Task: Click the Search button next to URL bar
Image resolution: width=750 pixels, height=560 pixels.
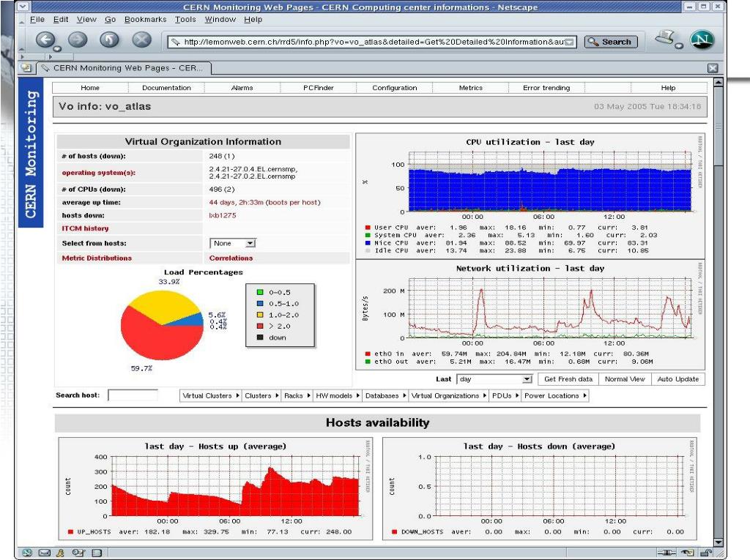Action: click(x=611, y=42)
